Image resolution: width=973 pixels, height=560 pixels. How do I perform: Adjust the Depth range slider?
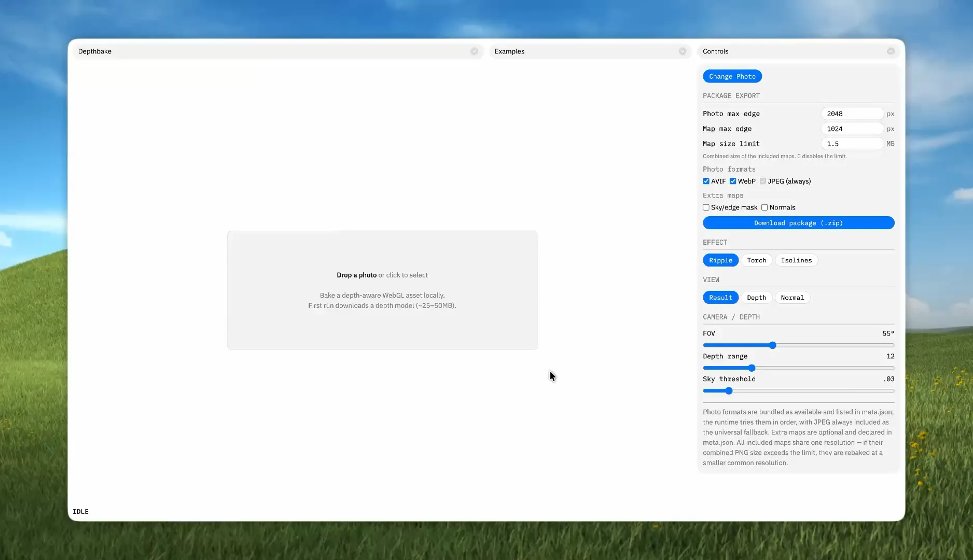pos(798,368)
